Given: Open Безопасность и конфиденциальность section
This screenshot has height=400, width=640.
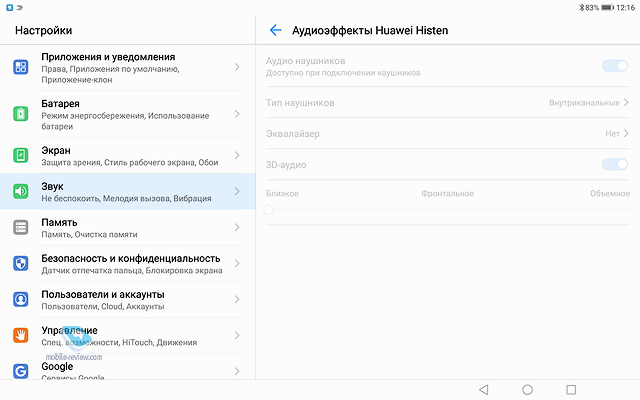Looking at the screenshot, I should click(x=127, y=263).
